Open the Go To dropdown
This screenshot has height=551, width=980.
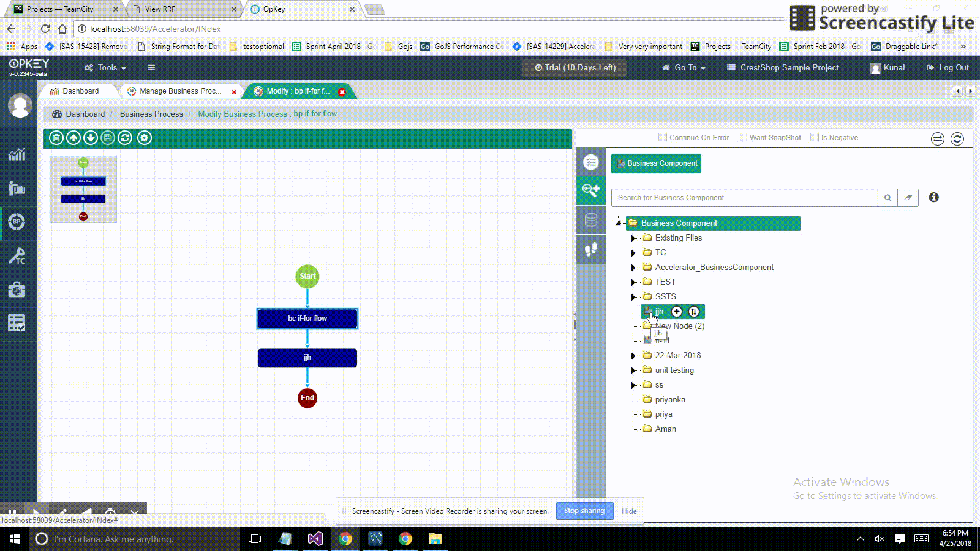pos(684,67)
